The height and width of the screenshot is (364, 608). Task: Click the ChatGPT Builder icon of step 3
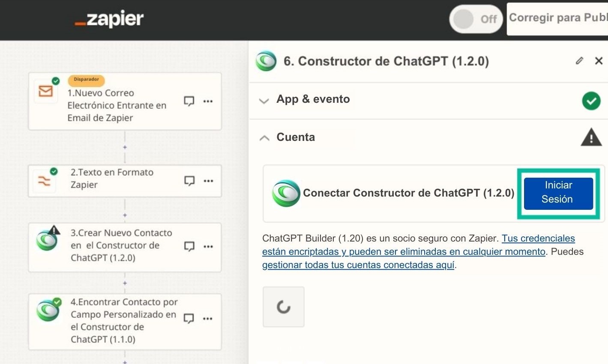pyautogui.click(x=47, y=240)
